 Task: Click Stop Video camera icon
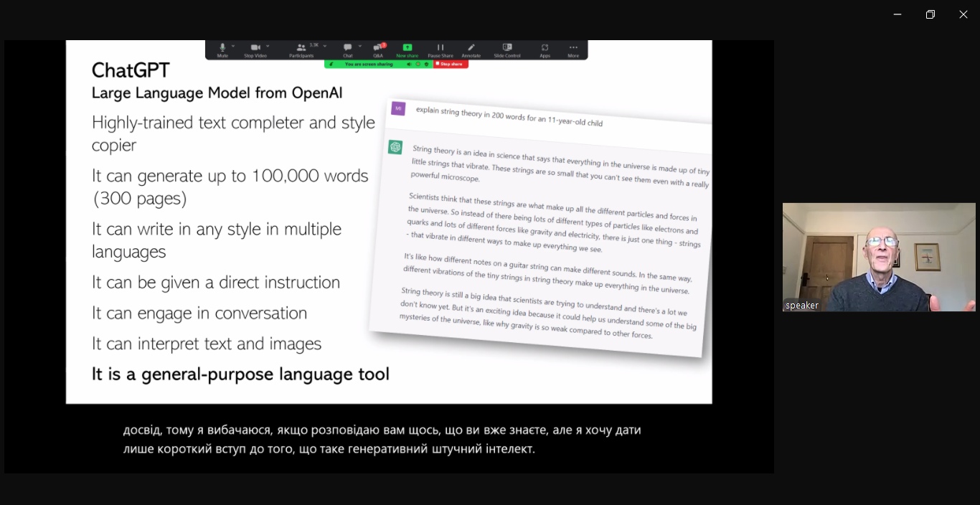255,48
